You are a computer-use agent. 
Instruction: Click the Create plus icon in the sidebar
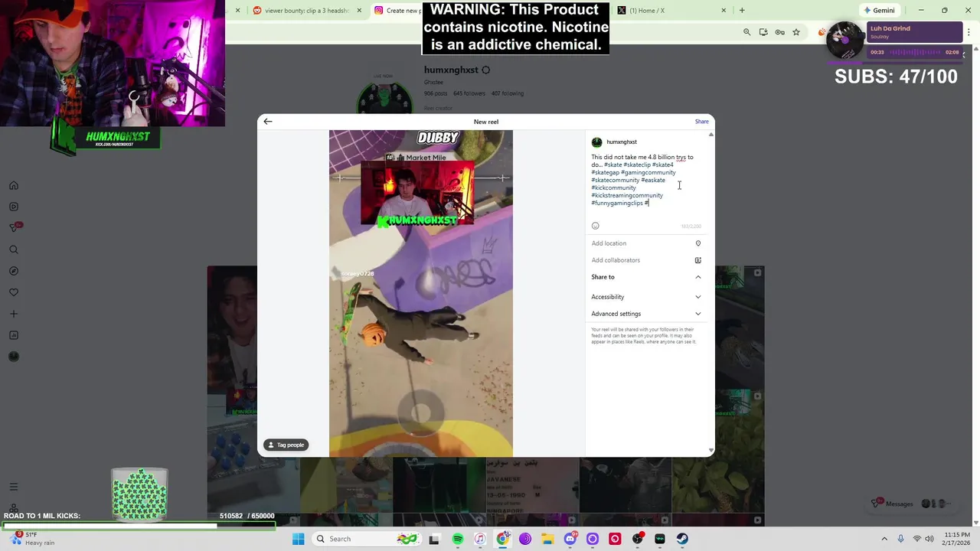pyautogui.click(x=14, y=314)
